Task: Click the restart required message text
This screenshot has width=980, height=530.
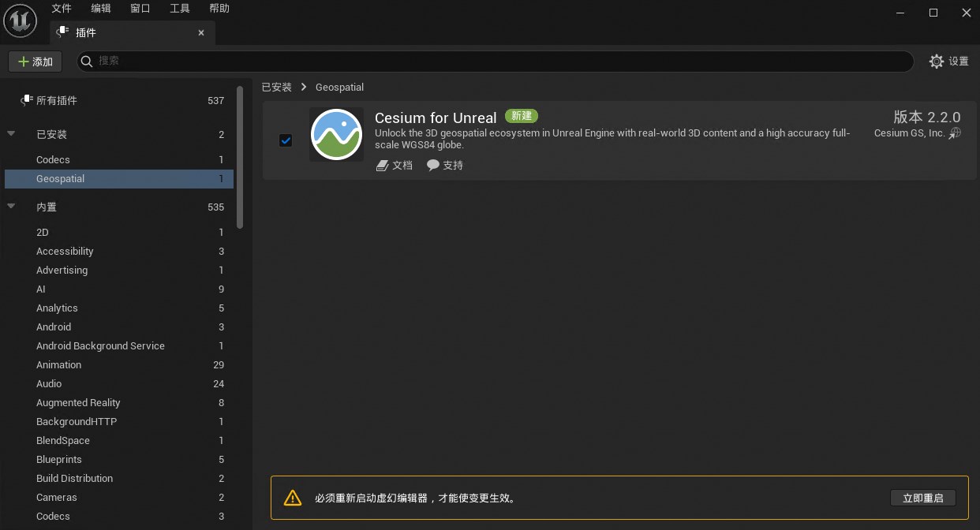Action: tap(415, 498)
